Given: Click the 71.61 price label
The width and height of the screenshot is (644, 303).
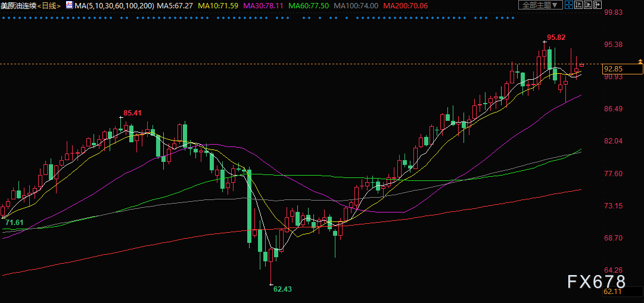Looking at the screenshot, I should point(14,222).
